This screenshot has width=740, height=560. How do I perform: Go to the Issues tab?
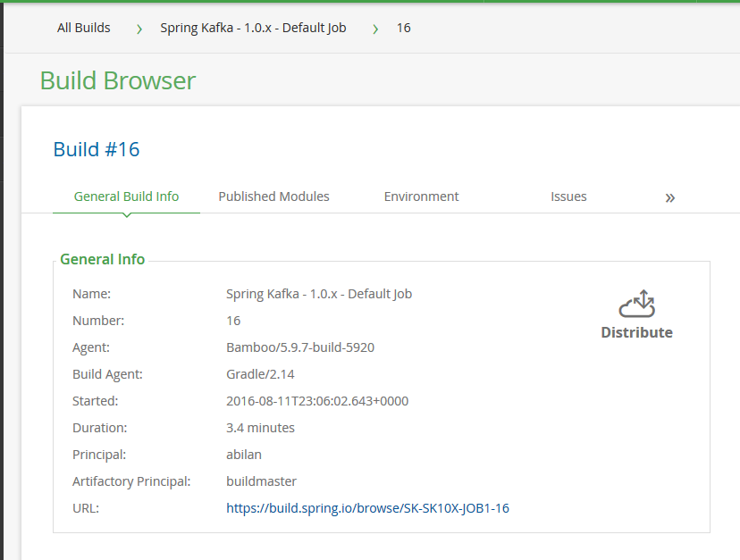pos(568,196)
